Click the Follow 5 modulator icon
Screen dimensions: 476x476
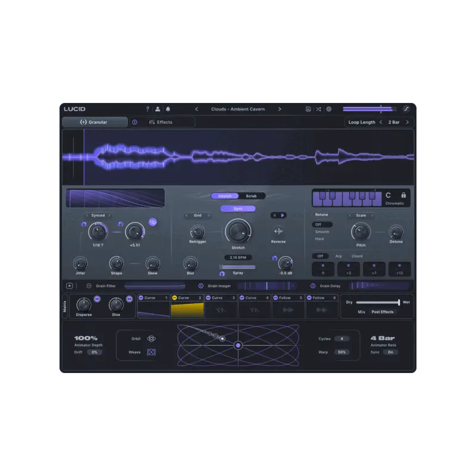click(275, 298)
